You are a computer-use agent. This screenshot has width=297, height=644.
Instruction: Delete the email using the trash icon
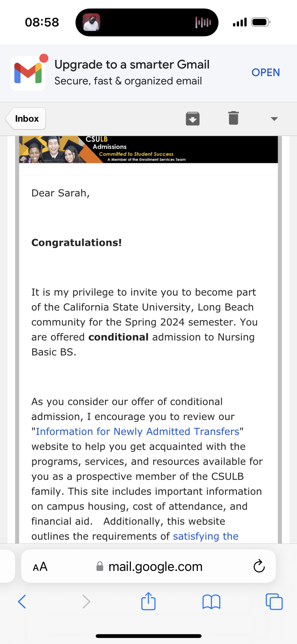[x=233, y=118]
